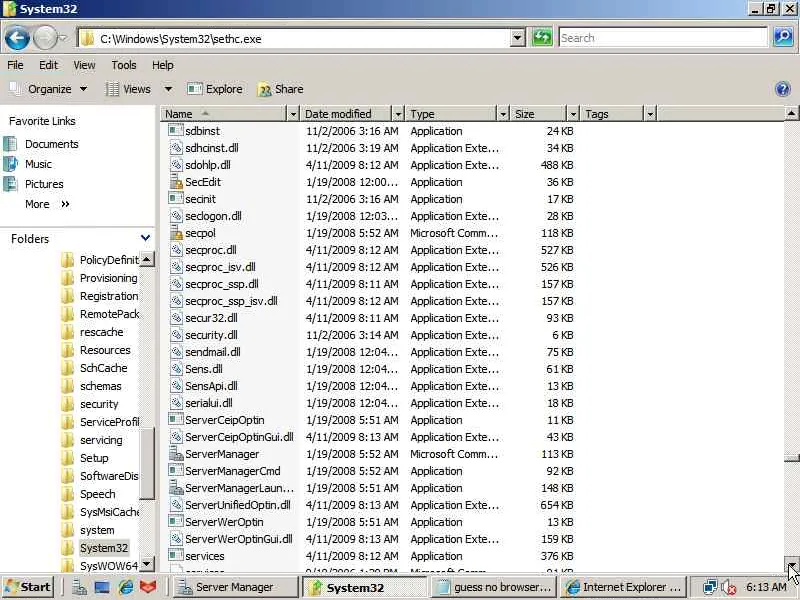Click the sendmail.dll file icon
The width and height of the screenshot is (800, 600).
176,352
